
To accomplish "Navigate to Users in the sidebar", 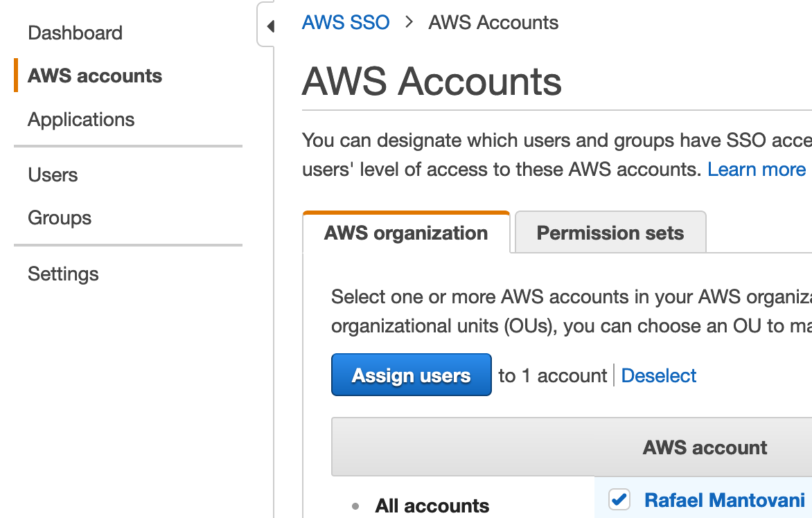I will 53,175.
